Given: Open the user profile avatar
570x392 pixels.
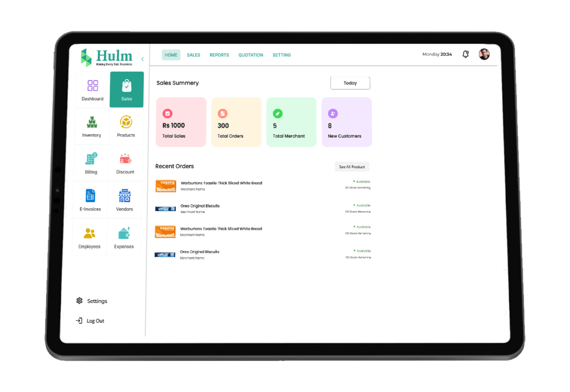Looking at the screenshot, I should pyautogui.click(x=484, y=54).
